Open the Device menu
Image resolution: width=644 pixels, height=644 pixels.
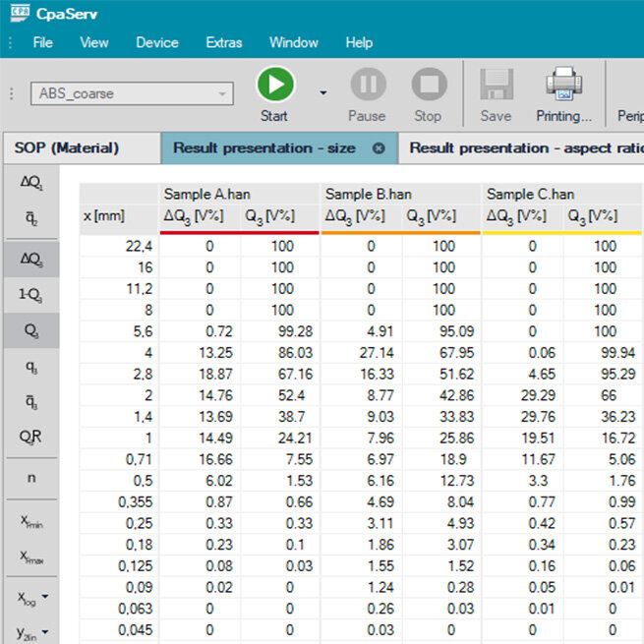[157, 42]
